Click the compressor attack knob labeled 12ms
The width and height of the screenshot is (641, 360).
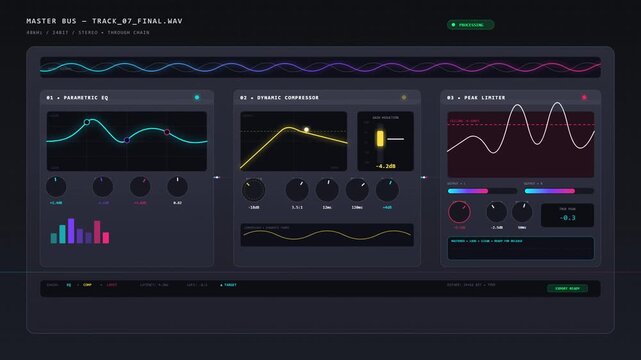point(327,190)
